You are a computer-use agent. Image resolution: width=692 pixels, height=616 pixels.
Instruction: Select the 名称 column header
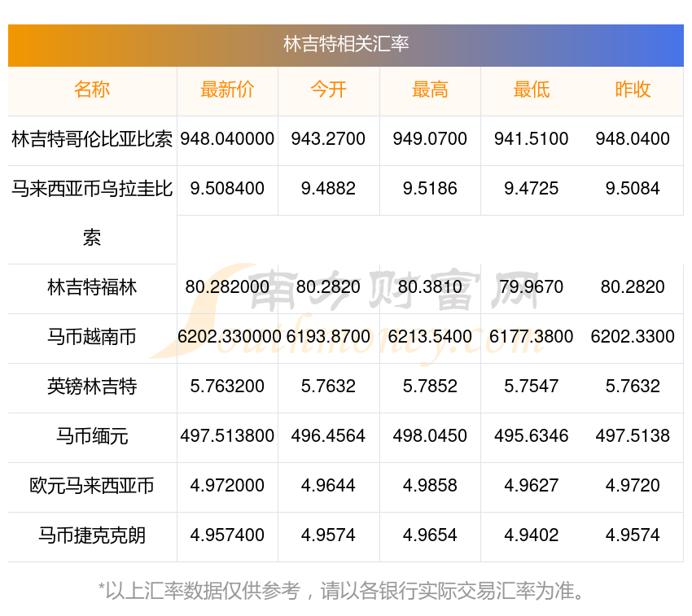[92, 90]
